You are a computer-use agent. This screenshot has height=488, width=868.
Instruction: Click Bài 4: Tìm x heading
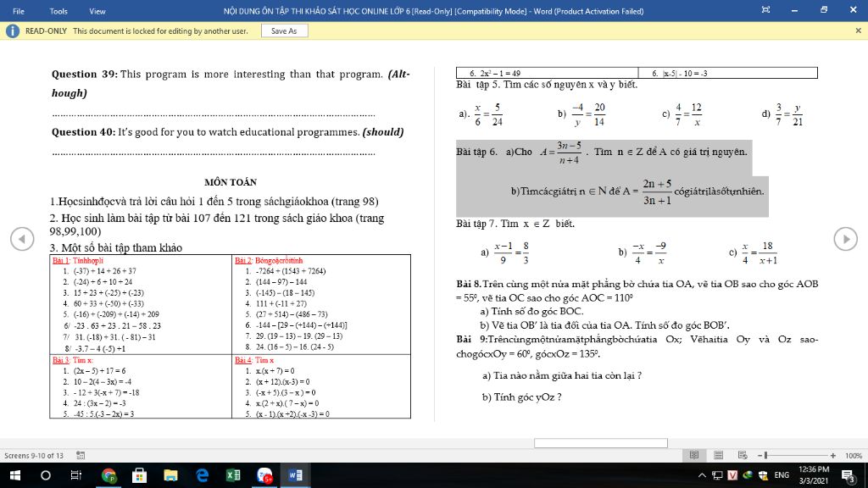pos(254,360)
